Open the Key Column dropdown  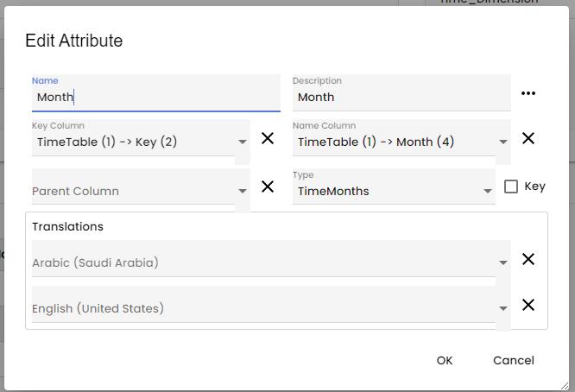[242, 142]
